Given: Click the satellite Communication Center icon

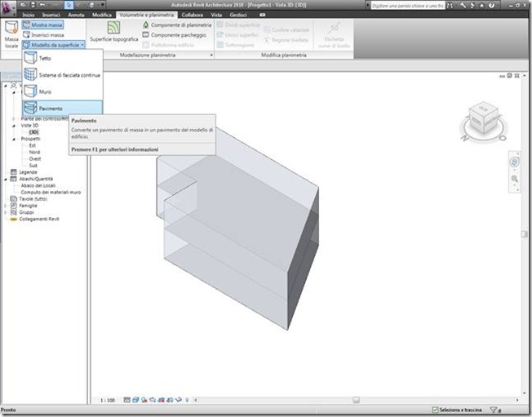Looking at the screenshot, I should pyautogui.click(x=472, y=6).
